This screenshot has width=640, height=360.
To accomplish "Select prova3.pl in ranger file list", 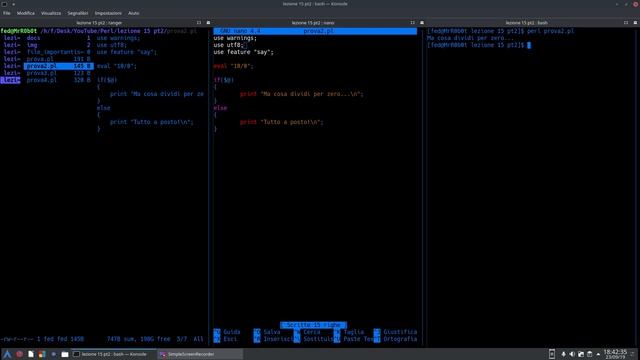I will pos(59,73).
